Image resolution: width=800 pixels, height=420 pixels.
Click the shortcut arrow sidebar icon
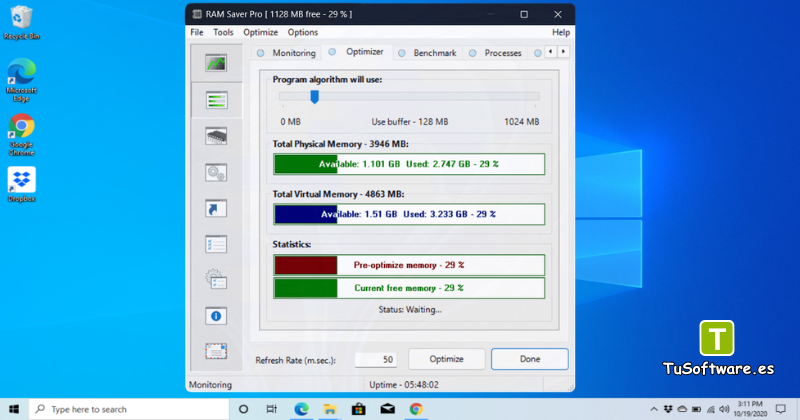tap(216, 208)
